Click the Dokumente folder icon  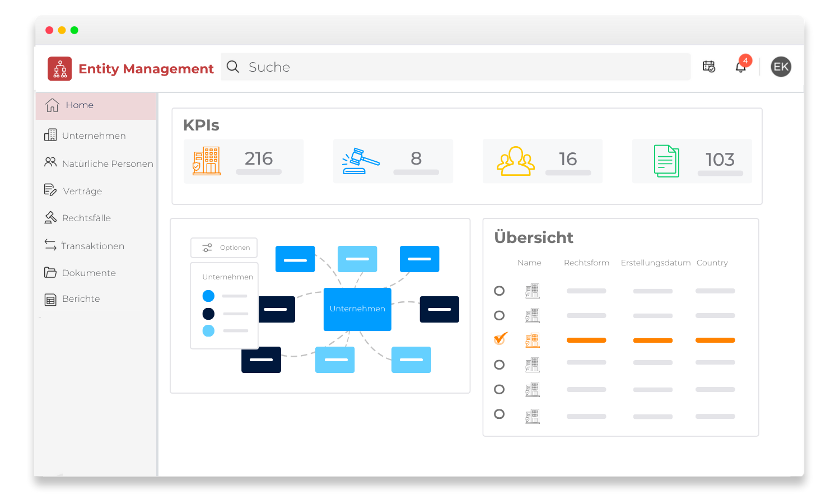click(50, 272)
